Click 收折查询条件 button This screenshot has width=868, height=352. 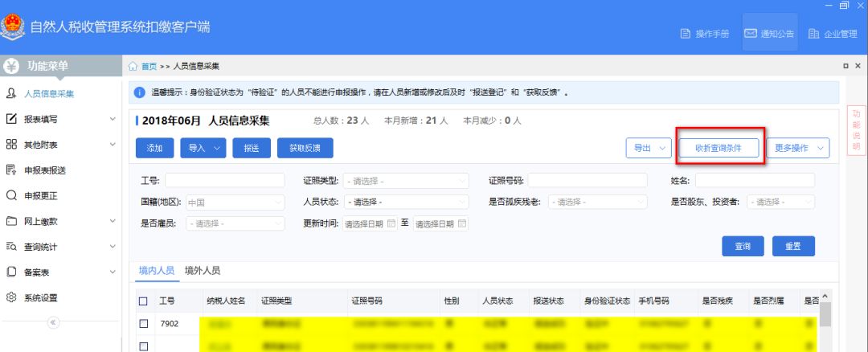coord(719,148)
